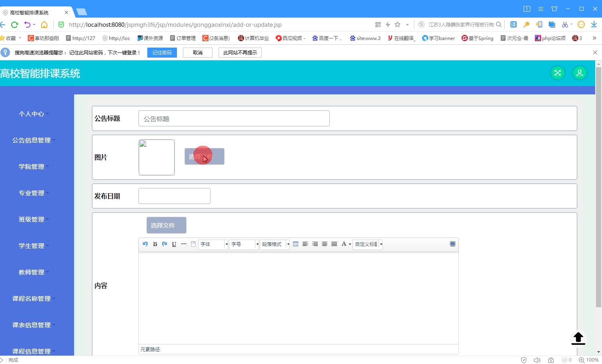The height and width of the screenshot is (364, 602).
Task: Toggle underline formatting in the editor
Action: point(174,244)
